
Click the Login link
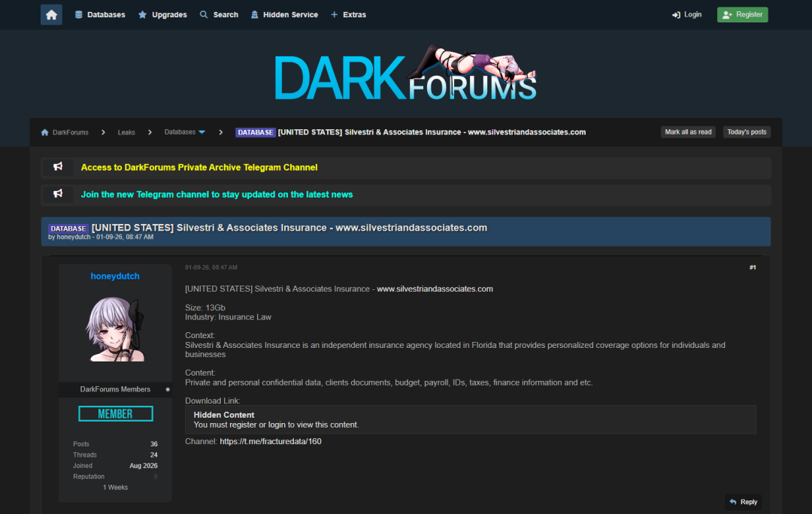(x=686, y=14)
